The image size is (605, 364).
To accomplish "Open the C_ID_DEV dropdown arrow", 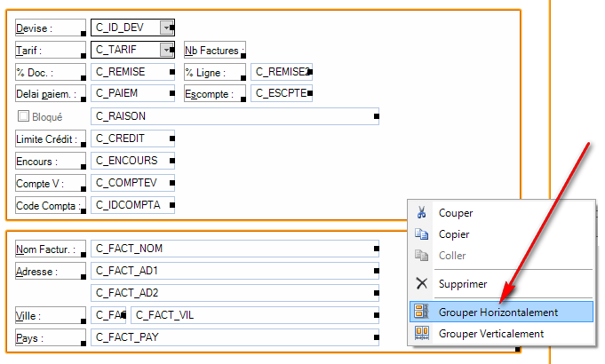I will point(167,28).
